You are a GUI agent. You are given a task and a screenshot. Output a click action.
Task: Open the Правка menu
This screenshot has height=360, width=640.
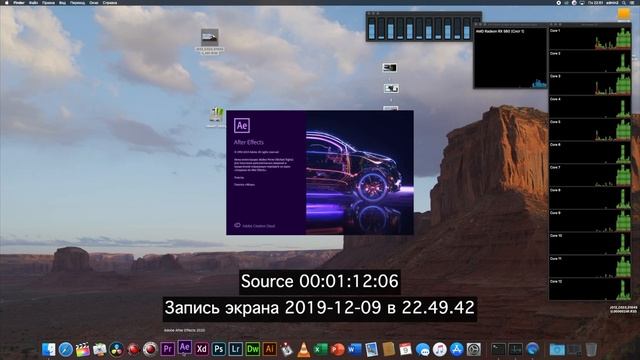tap(48, 2)
